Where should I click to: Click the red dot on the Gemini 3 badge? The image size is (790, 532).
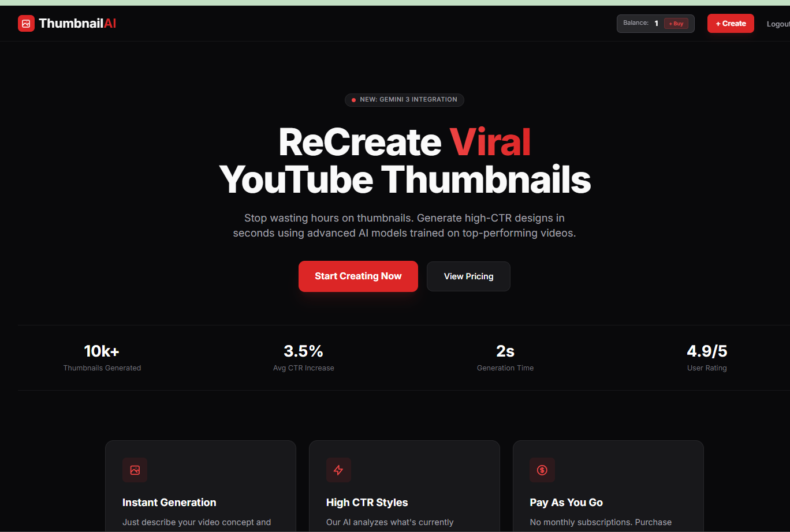tap(354, 99)
